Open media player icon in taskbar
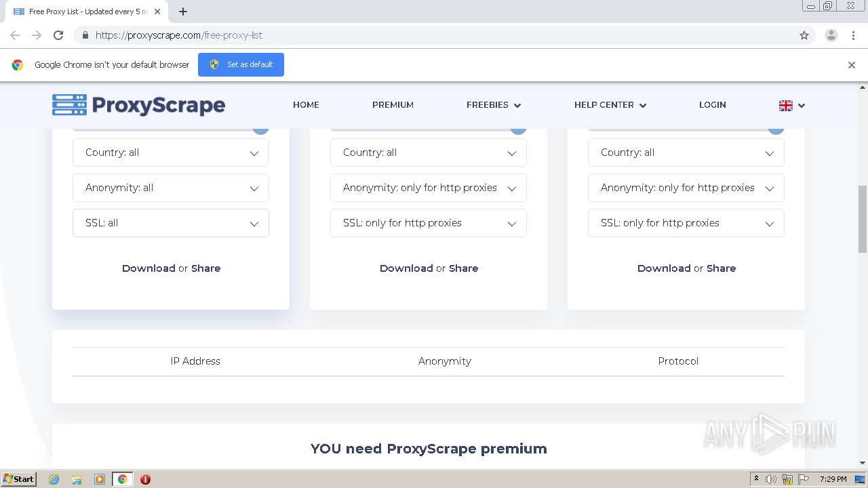 pyautogui.click(x=100, y=479)
